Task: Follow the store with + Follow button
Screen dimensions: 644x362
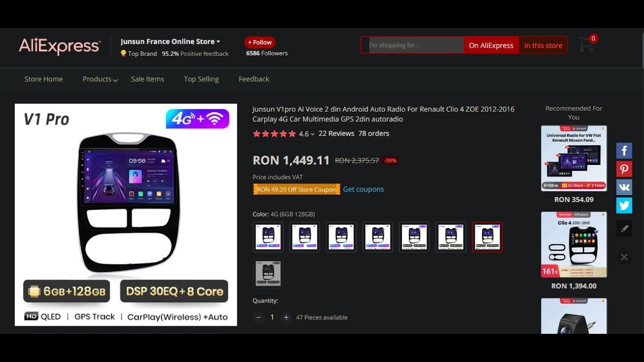Action: pyautogui.click(x=260, y=42)
